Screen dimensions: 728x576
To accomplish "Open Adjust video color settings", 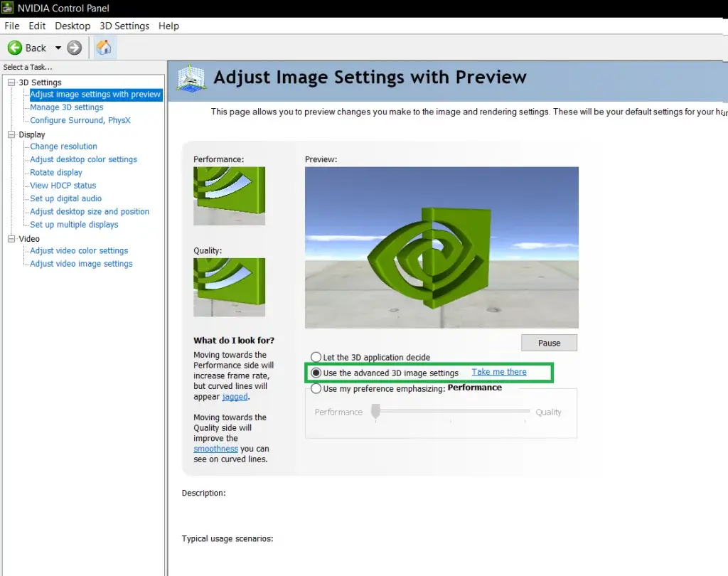I will tap(79, 250).
